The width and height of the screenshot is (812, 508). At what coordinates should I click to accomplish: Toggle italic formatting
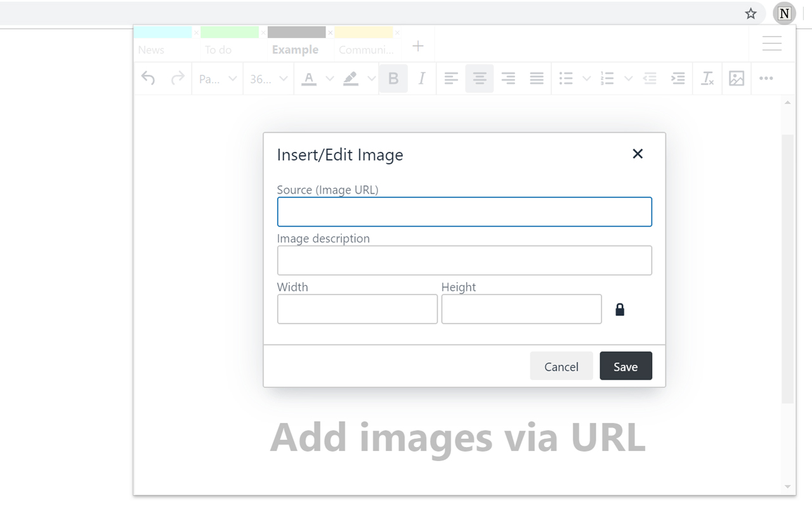(x=422, y=79)
